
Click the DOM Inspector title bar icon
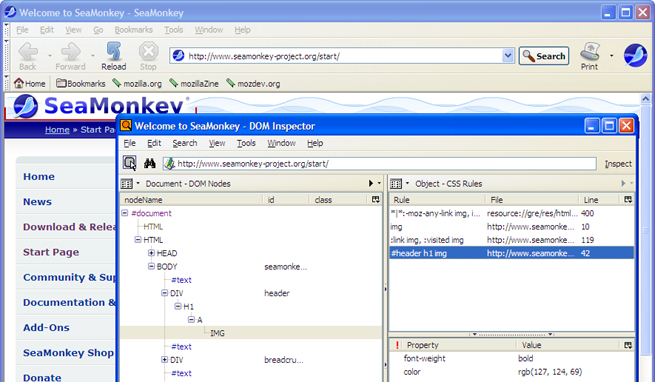pos(126,125)
